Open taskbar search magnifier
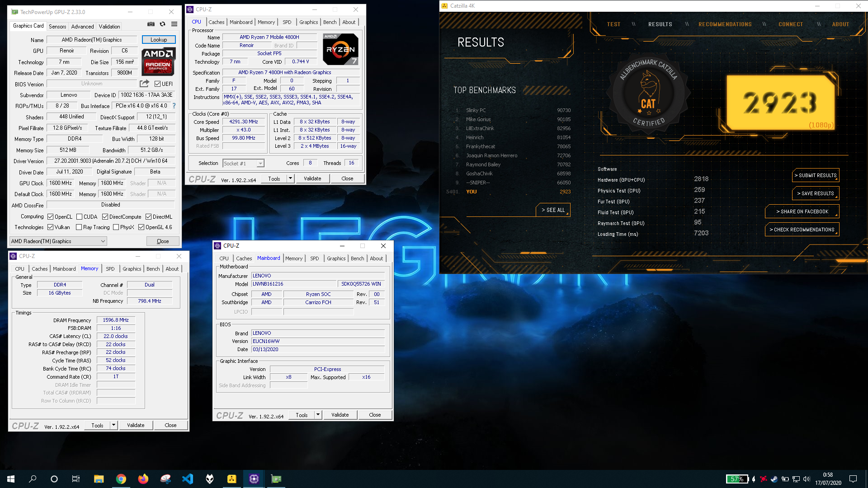This screenshot has width=868, height=488. 33,479
